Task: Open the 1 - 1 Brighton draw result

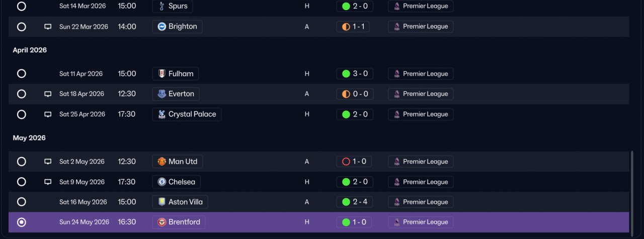Action: pos(353,27)
